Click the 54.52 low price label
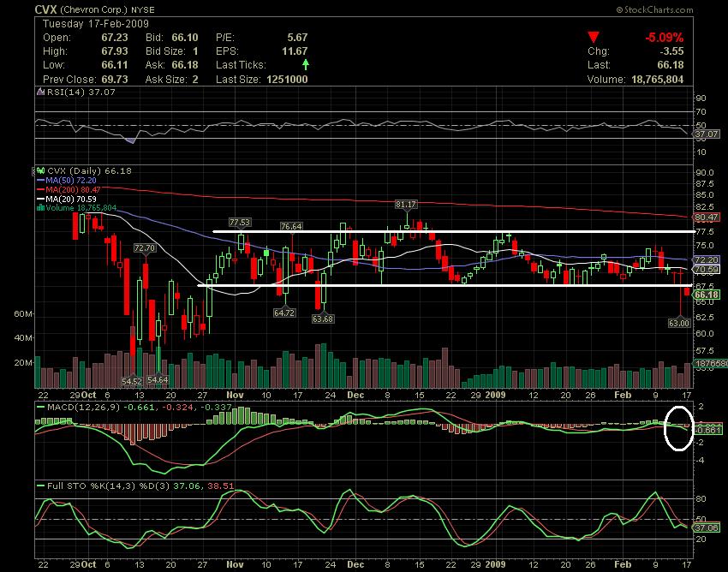Image resolution: width=728 pixels, height=572 pixels. click(x=132, y=381)
